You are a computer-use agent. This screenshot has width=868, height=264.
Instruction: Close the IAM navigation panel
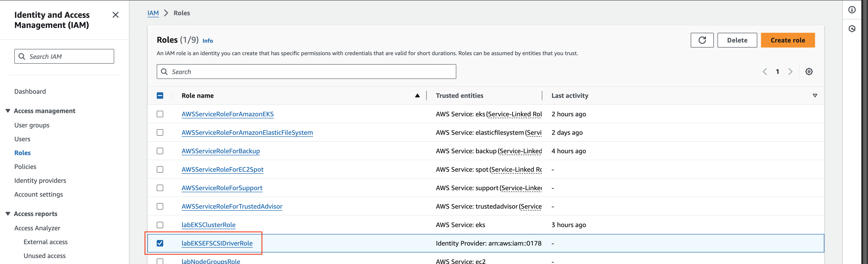pos(116,15)
